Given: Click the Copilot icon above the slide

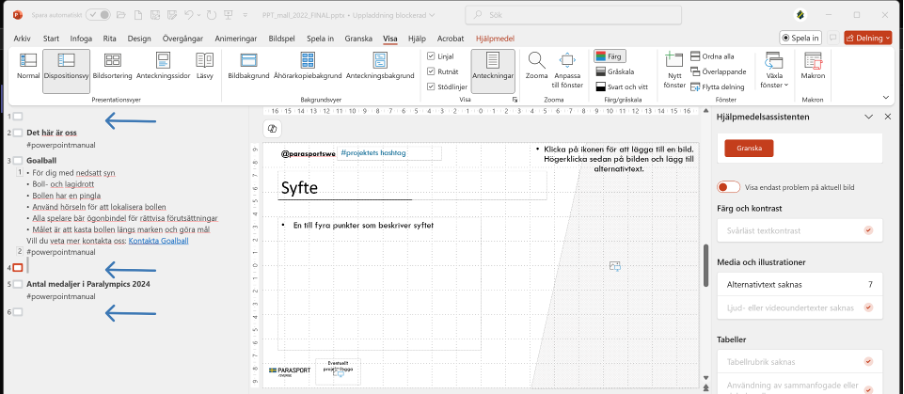Looking at the screenshot, I should 273,129.
